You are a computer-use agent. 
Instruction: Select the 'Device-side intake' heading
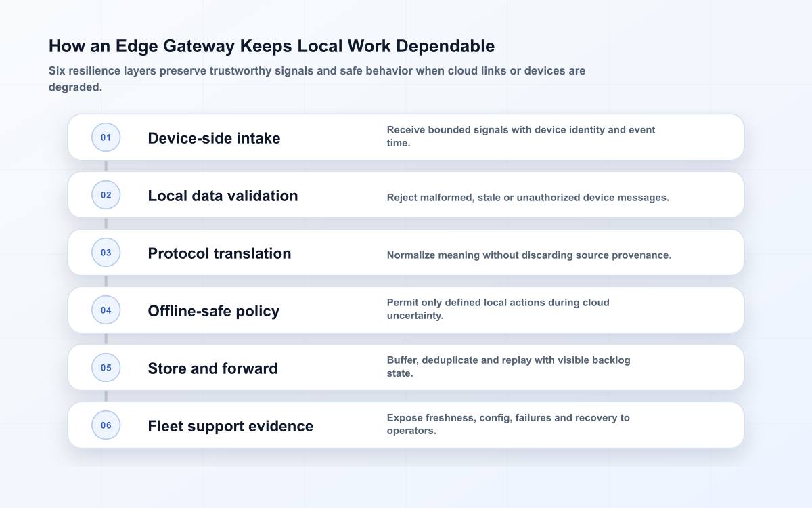(x=214, y=138)
